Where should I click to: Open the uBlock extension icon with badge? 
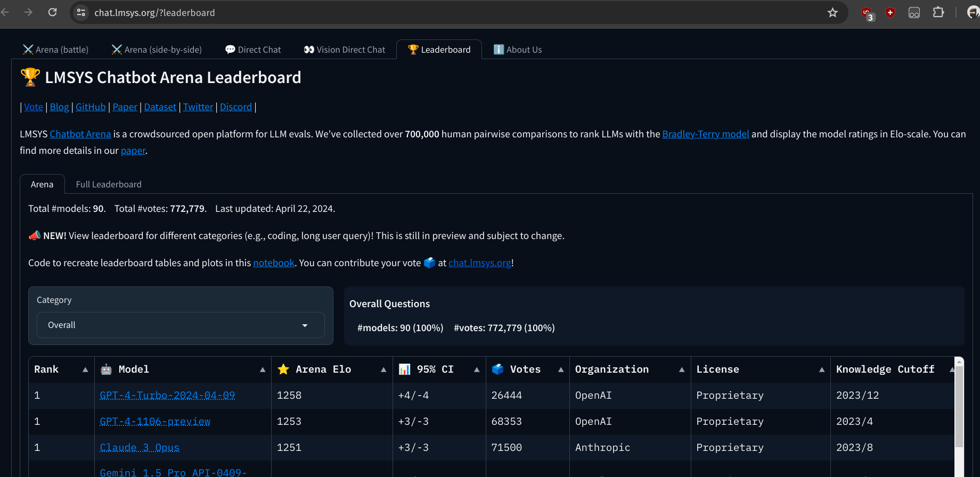click(867, 13)
